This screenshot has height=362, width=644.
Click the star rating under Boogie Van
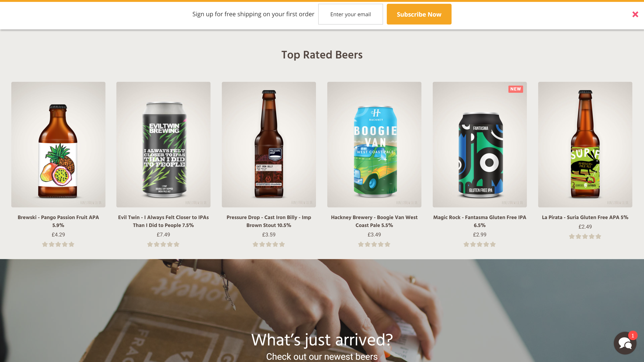374,244
